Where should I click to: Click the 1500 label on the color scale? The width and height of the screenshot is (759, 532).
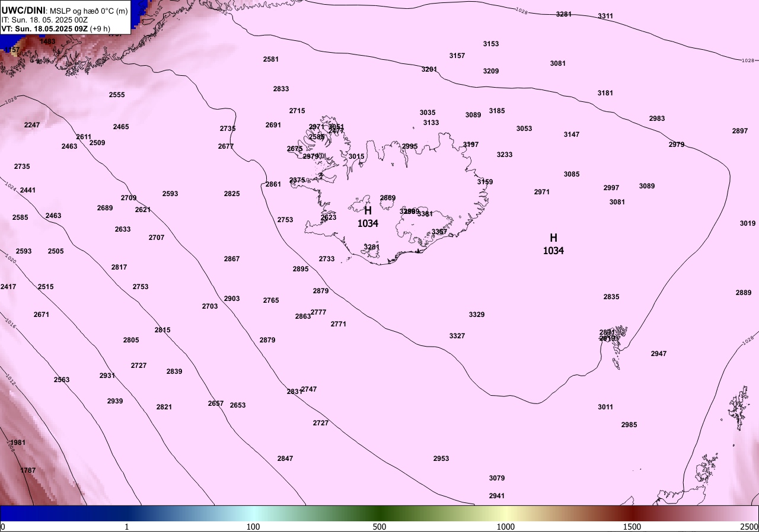(x=632, y=527)
